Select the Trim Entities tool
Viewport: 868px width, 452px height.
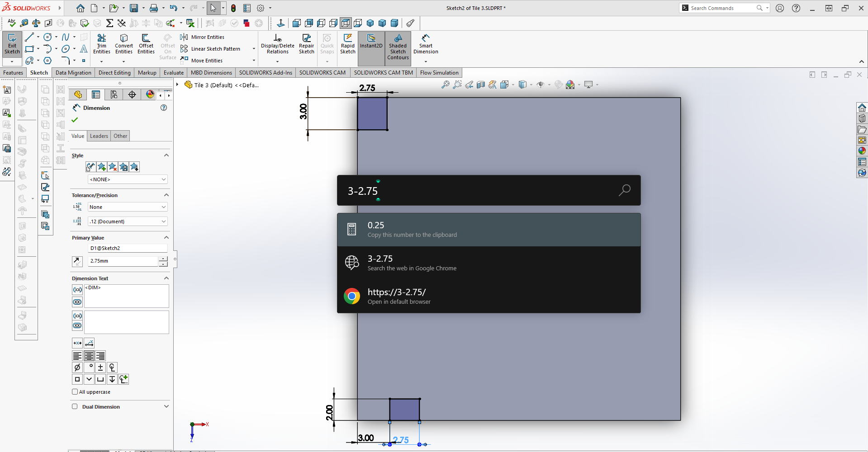(x=102, y=44)
